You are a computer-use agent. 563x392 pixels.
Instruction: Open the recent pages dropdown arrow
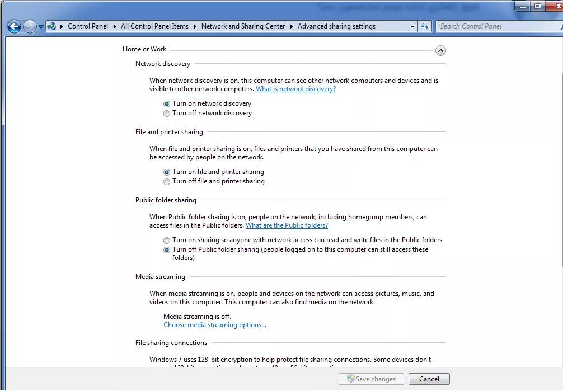[x=41, y=26]
